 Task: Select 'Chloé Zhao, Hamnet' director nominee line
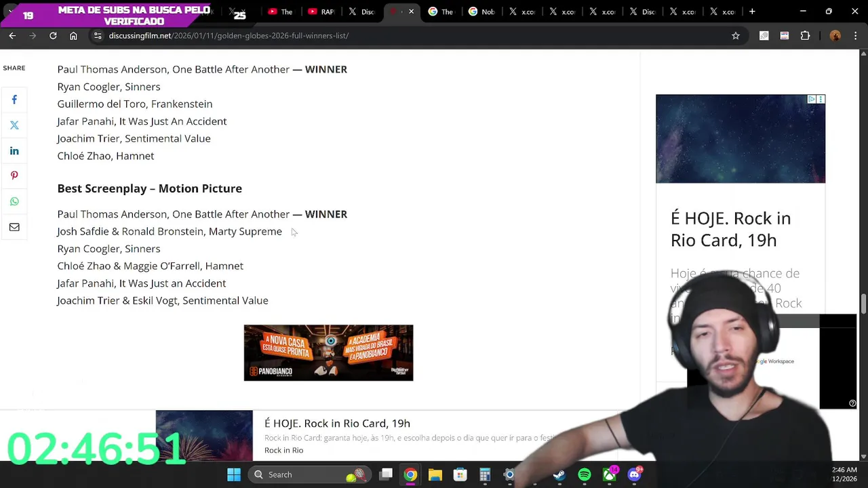tap(106, 156)
